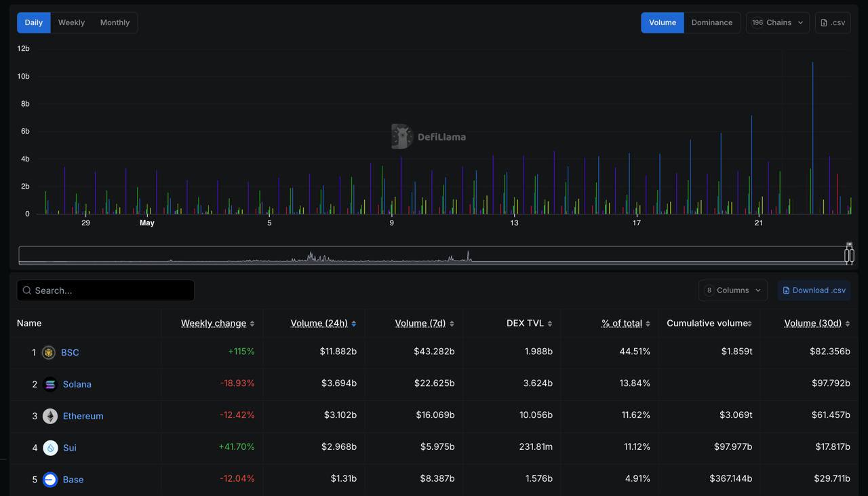This screenshot has height=496, width=868.
Task: Click the May label on chart axis
Action: [x=147, y=223]
